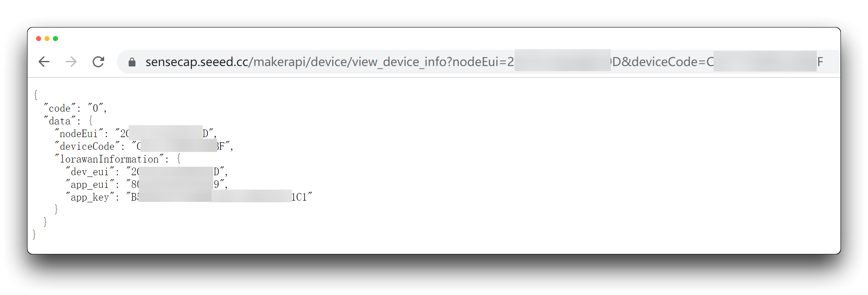The height and width of the screenshot is (295, 868).
Task: Select the "nodeEui" key in JSON
Action: tap(79, 134)
